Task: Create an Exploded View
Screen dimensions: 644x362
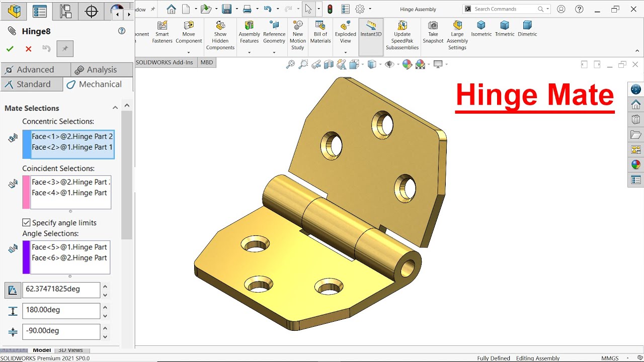Action: click(346, 32)
